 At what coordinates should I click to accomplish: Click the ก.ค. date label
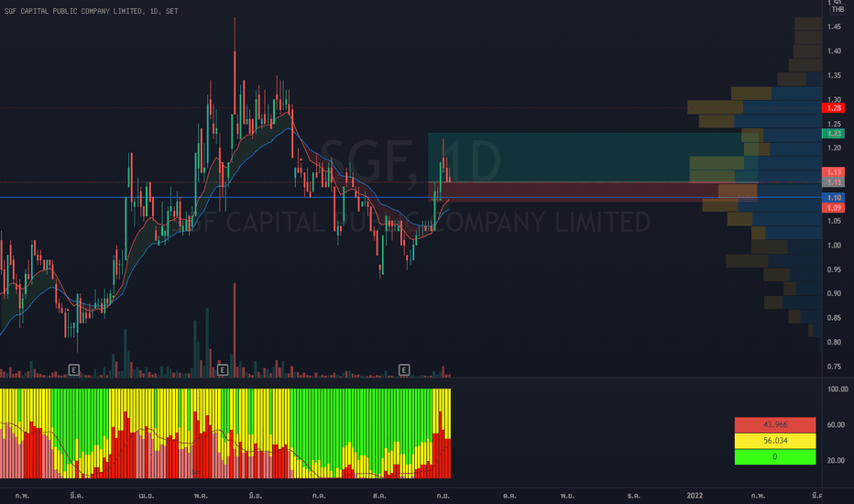319,496
